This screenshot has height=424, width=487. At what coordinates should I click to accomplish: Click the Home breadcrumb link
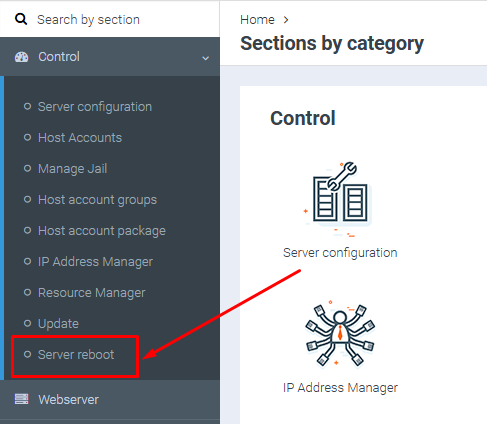coord(257,20)
